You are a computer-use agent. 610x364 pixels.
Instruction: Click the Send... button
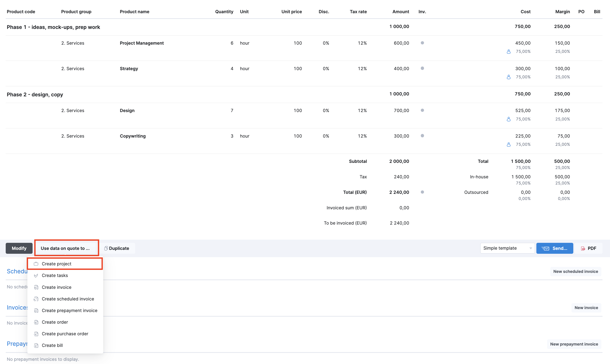tap(555, 248)
